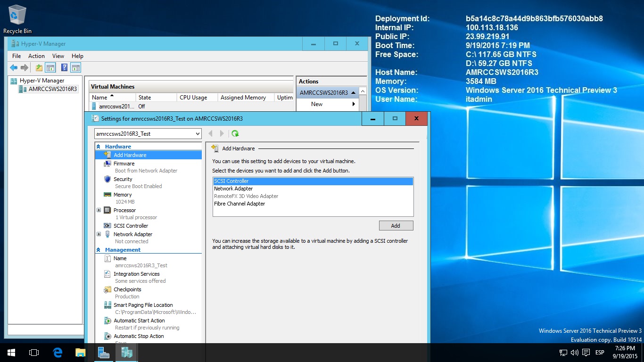Select the Memory hardware item
Image resolution: width=644 pixels, height=362 pixels.
(x=122, y=195)
